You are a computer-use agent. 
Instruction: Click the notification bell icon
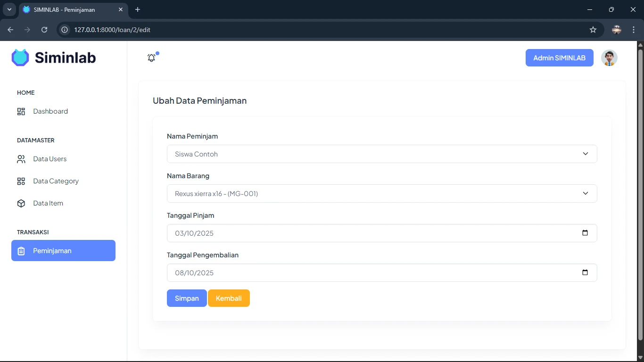(151, 58)
